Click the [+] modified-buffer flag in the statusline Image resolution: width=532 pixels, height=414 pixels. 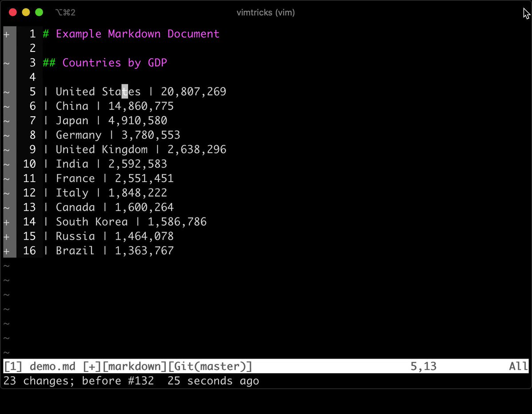point(91,366)
